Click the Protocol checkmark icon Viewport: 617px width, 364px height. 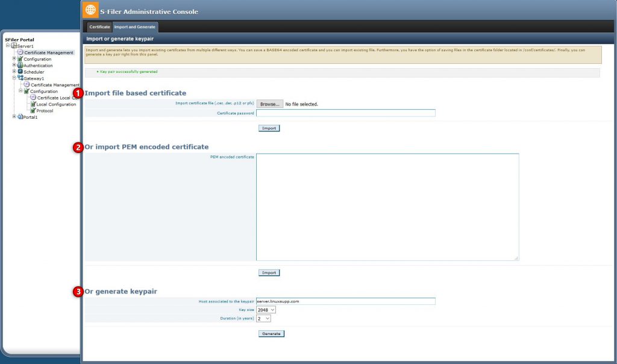[33, 110]
